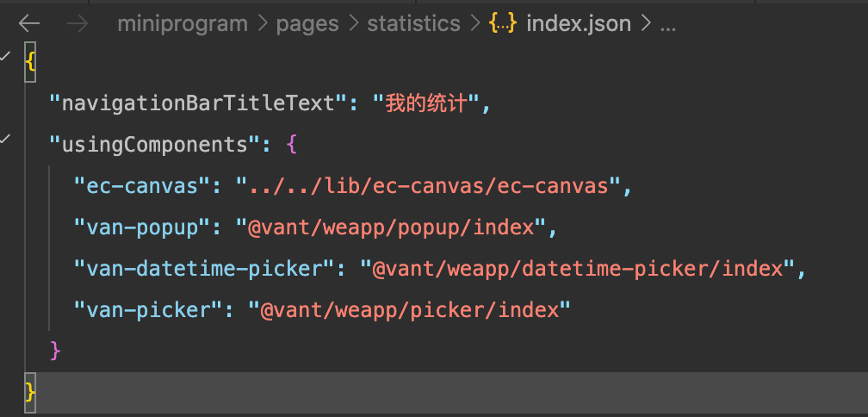Click the "@vant/weapp/datetime-picker/index" value
This screenshot has width=868, height=417.
(x=578, y=269)
